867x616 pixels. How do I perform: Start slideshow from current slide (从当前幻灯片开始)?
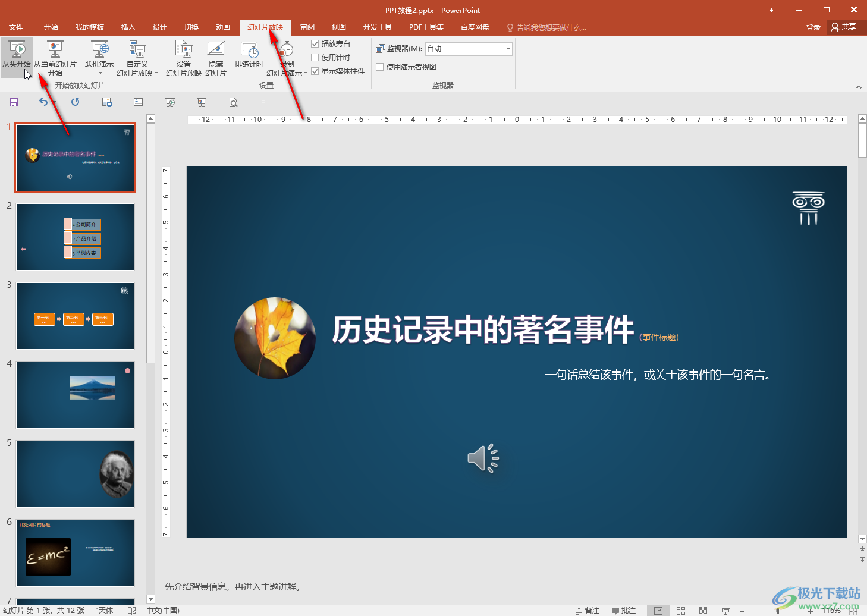(55, 58)
